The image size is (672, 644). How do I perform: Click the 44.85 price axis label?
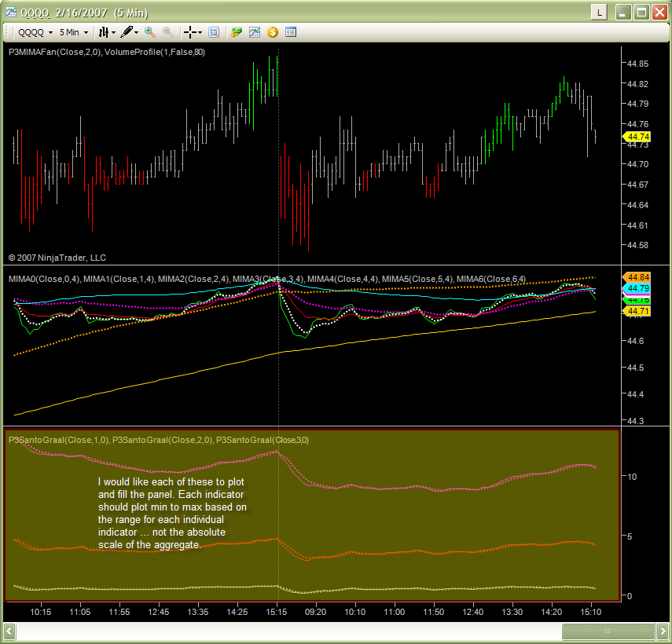(x=637, y=64)
